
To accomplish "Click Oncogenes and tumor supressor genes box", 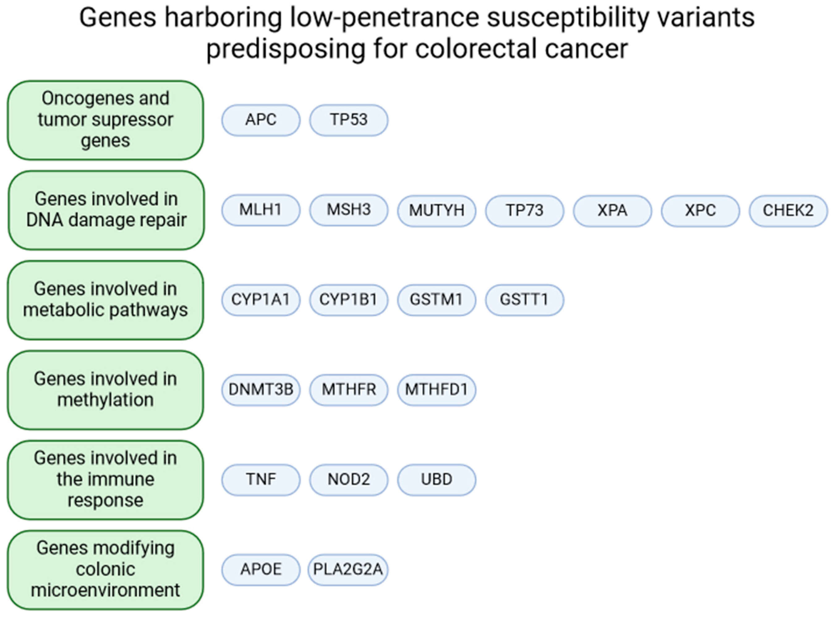I will [105, 120].
